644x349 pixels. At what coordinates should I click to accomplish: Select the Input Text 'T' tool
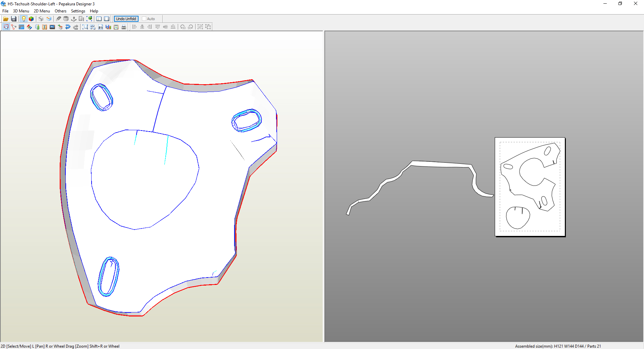pyautogui.click(x=45, y=27)
